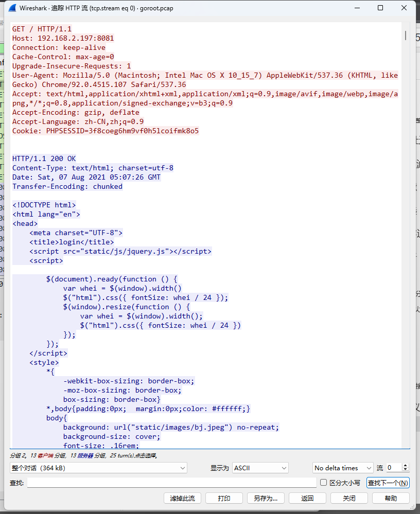The width and height of the screenshot is (420, 514).
Task: Click the "Transfer-Encoding: chunked" line
Action: pyautogui.click(x=67, y=187)
